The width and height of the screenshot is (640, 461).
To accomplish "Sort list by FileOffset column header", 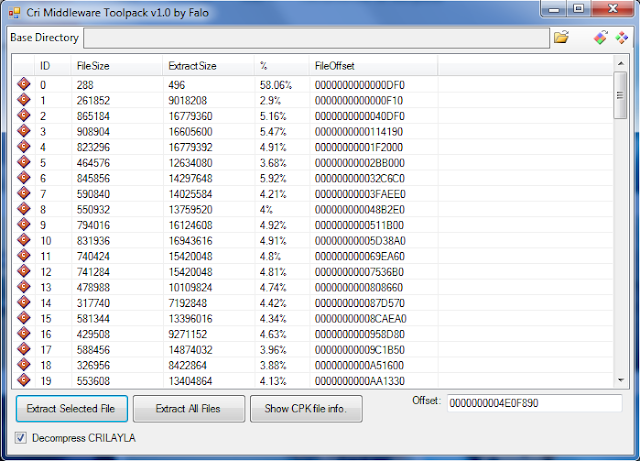I will point(373,66).
